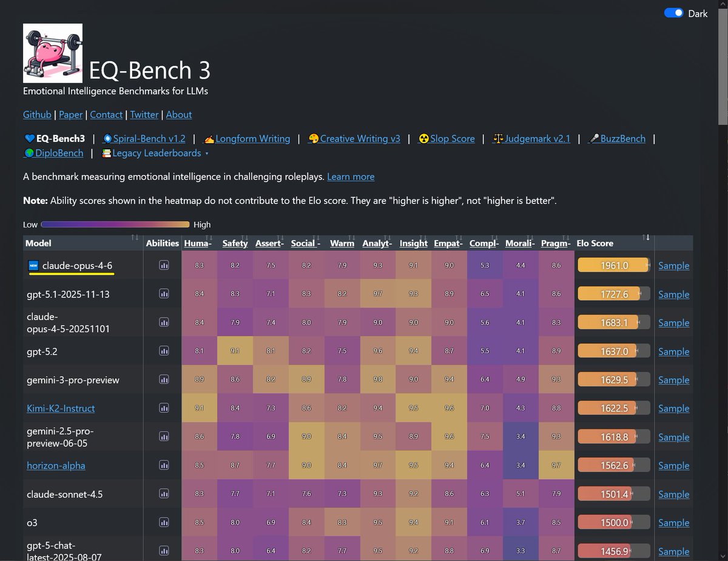Click the EQ-Bench heart logo image
Viewport: 728px width, 561px height.
(52, 53)
